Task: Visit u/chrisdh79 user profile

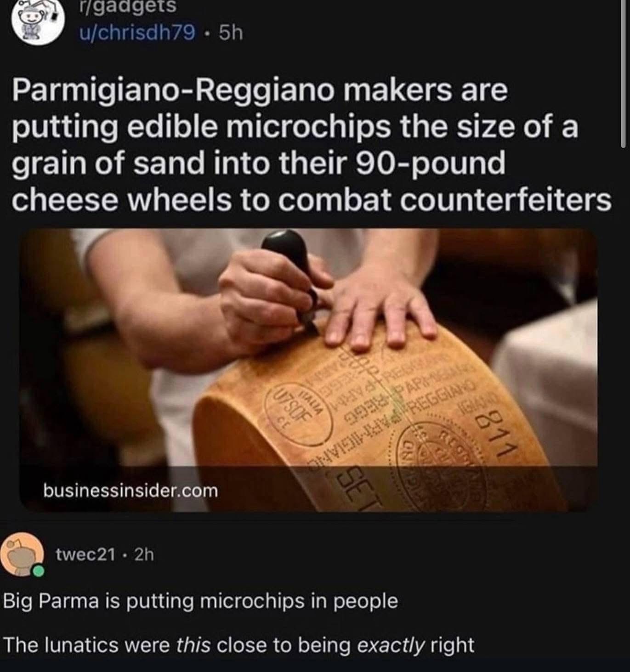Action: click(x=137, y=33)
